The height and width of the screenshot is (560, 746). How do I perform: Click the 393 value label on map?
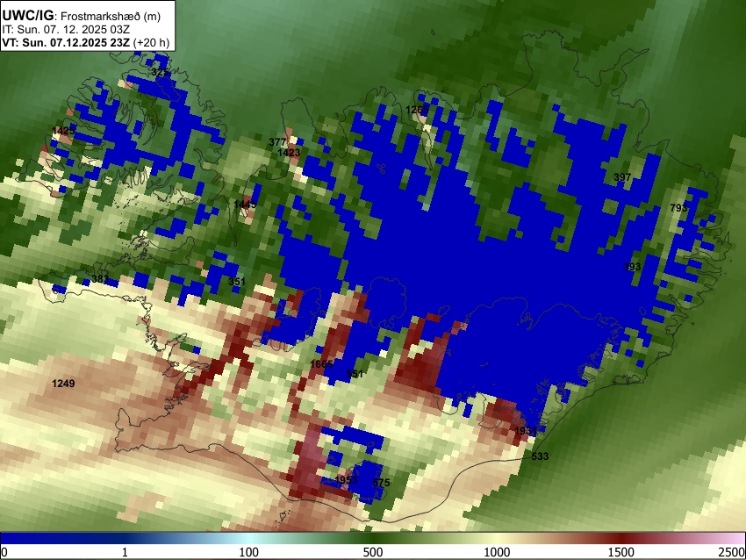632,267
